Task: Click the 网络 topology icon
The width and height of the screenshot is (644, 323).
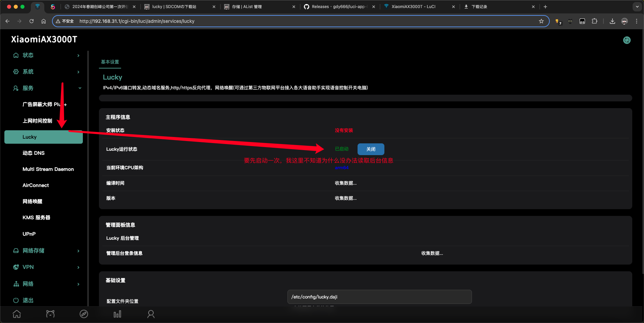Action: tap(16, 284)
